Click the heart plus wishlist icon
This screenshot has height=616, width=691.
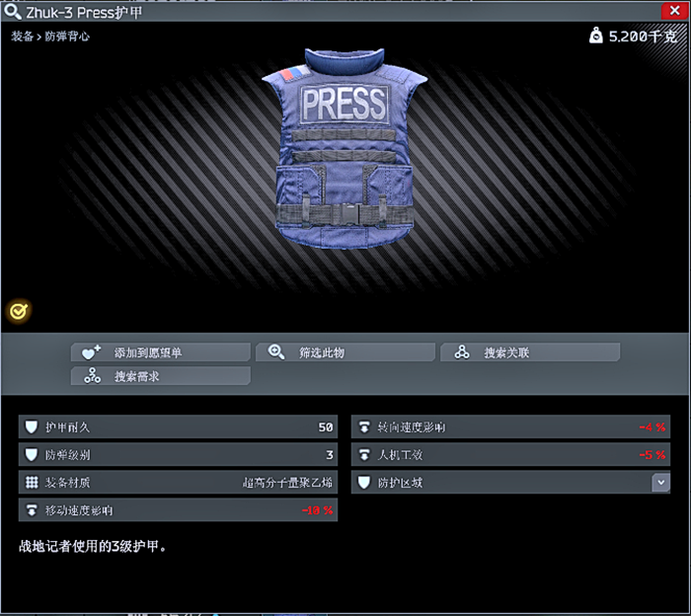pos(91,352)
